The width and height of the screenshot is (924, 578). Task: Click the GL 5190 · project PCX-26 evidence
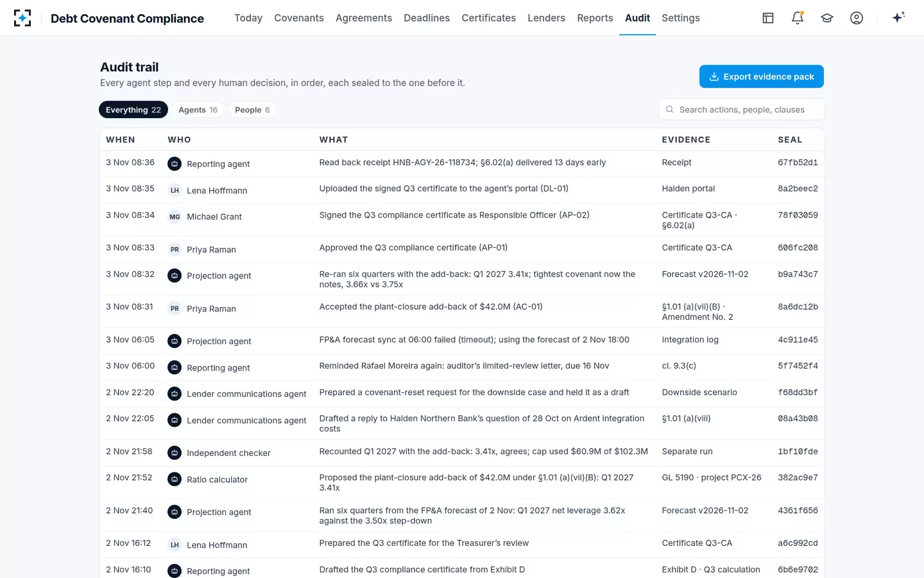(712, 478)
